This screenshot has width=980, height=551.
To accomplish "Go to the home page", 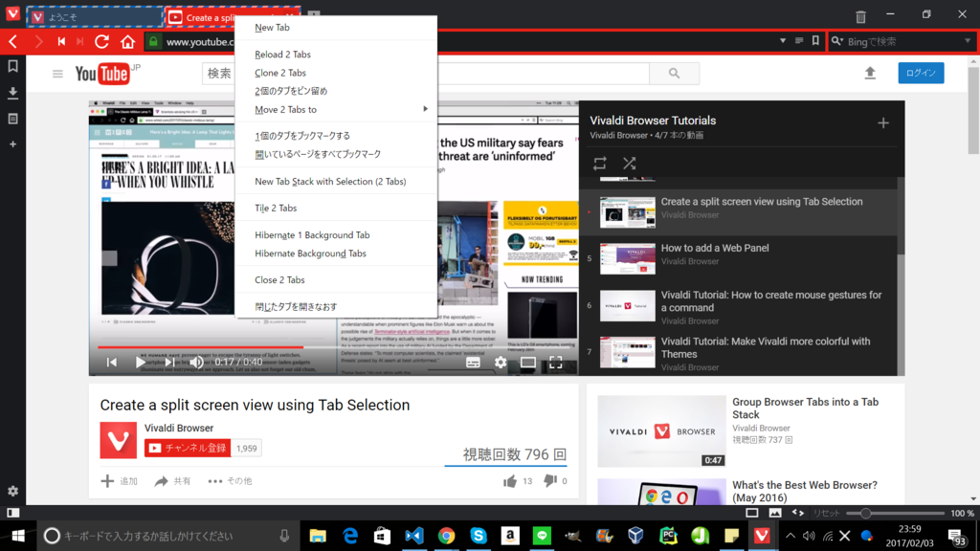I will click(x=127, y=42).
